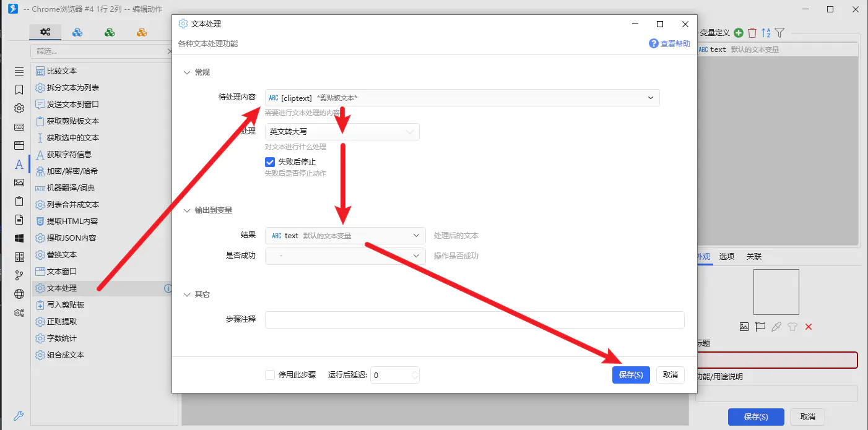Screen dimensions: 868x430
Task: Click the empty appearance preview thumbnail box
Action: tap(776, 292)
